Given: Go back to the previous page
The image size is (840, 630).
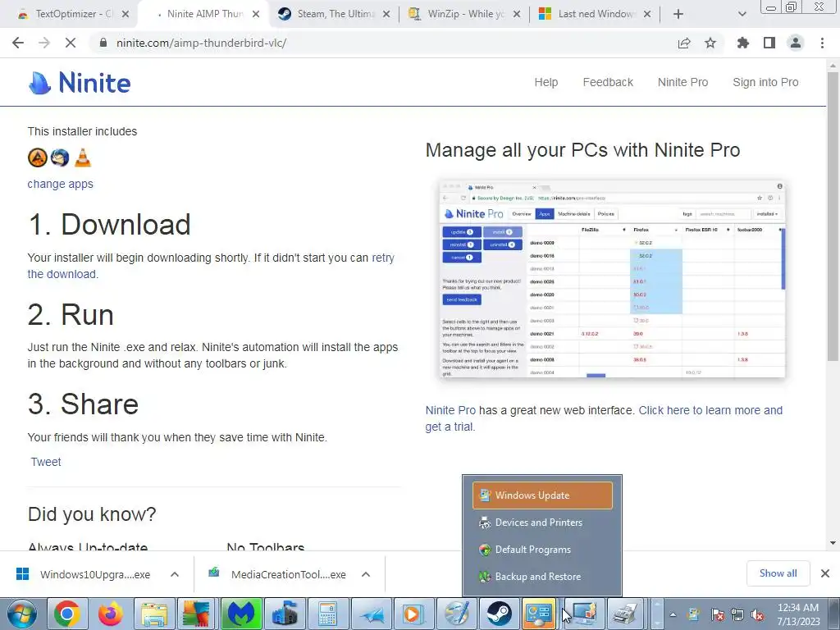Looking at the screenshot, I should [x=18, y=43].
